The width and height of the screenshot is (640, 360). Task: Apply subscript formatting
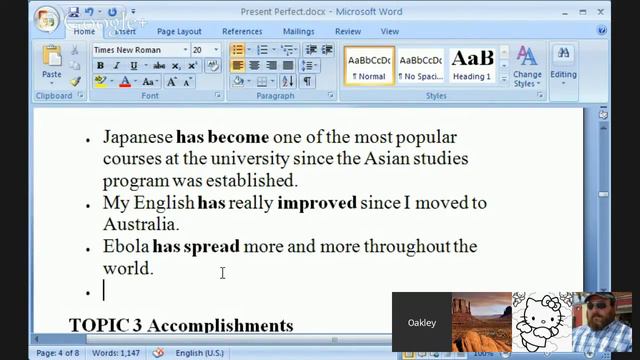click(x=176, y=66)
